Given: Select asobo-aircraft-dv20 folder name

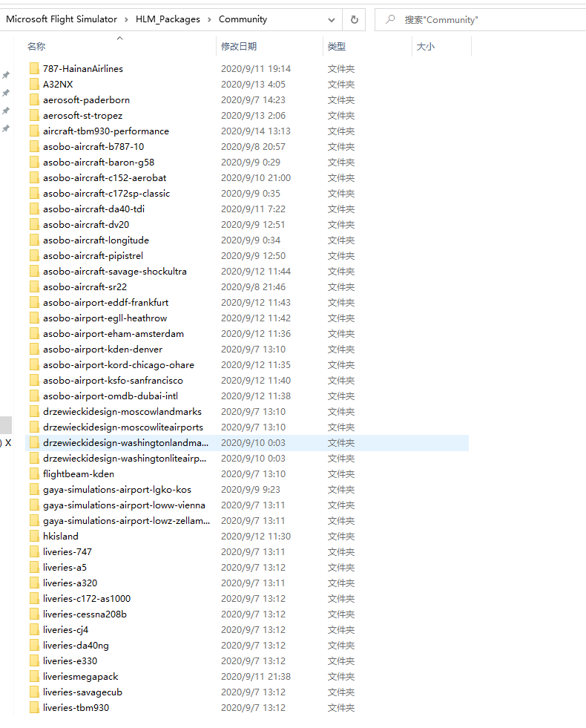Looking at the screenshot, I should click(86, 224).
